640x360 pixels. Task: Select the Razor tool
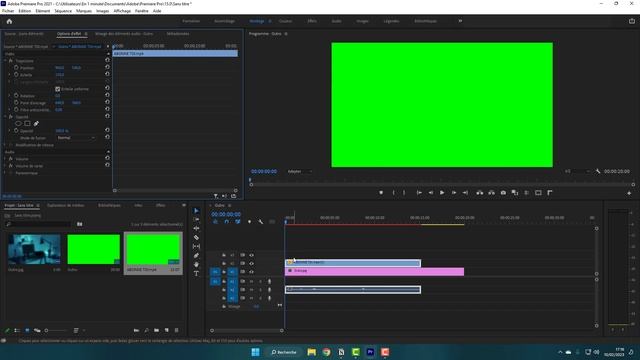click(x=196, y=238)
